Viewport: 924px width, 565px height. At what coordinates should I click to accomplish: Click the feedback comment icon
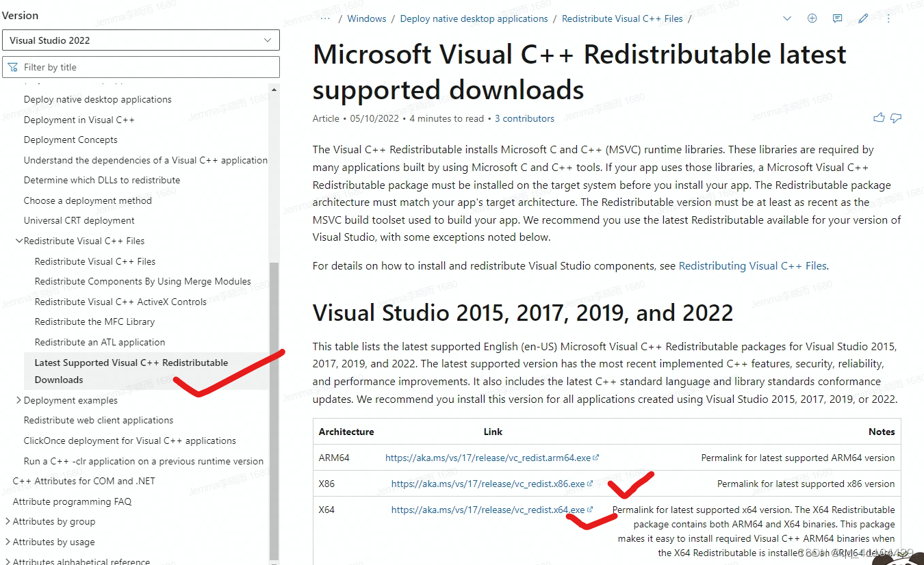click(x=837, y=18)
